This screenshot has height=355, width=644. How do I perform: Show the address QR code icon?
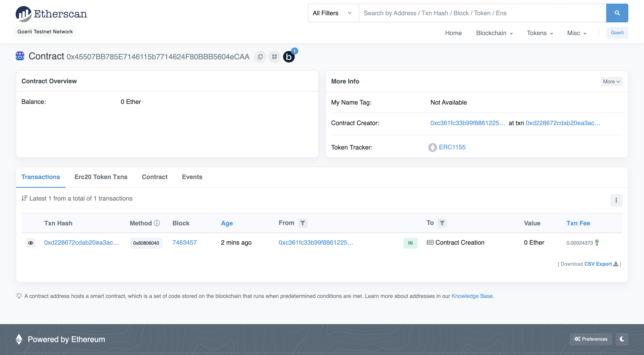point(275,57)
